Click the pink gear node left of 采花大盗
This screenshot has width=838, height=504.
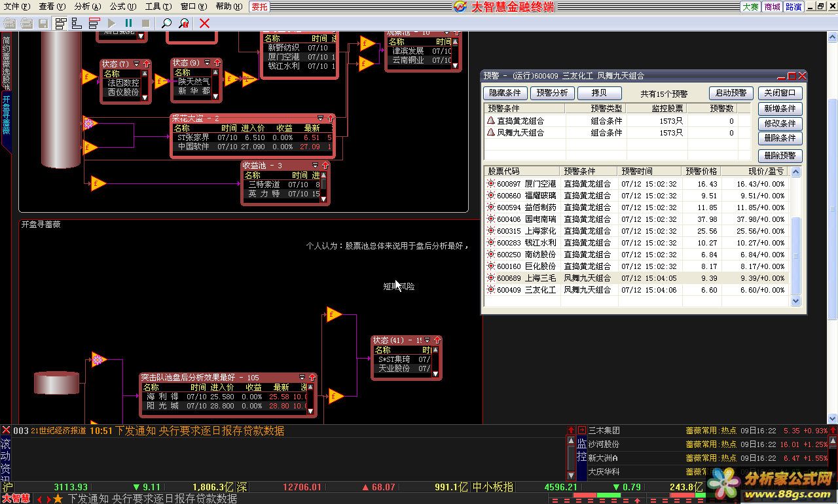pyautogui.click(x=90, y=123)
